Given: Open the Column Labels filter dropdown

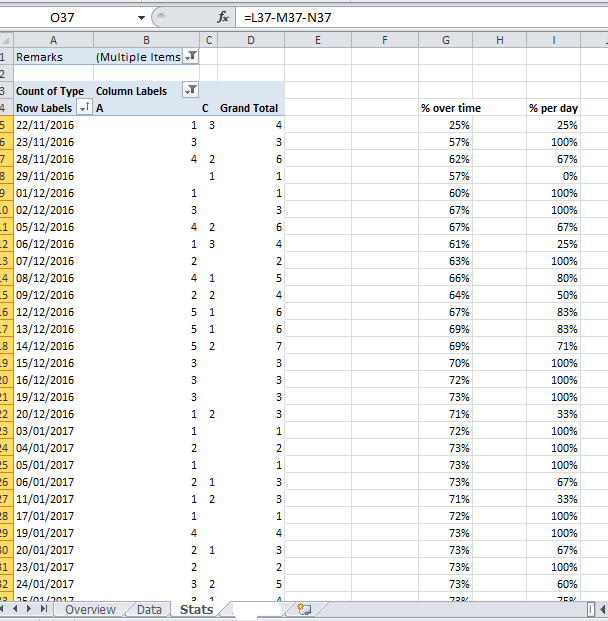Looking at the screenshot, I should pos(191,90).
